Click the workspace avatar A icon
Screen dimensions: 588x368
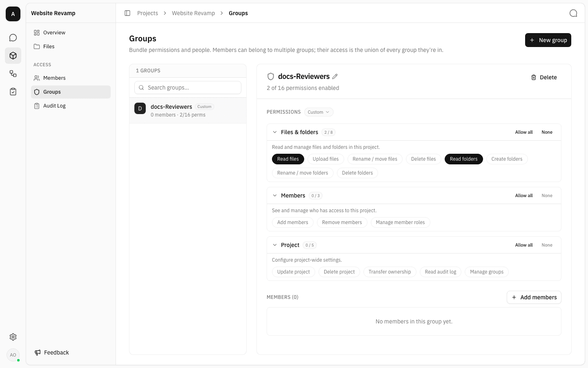tap(13, 14)
